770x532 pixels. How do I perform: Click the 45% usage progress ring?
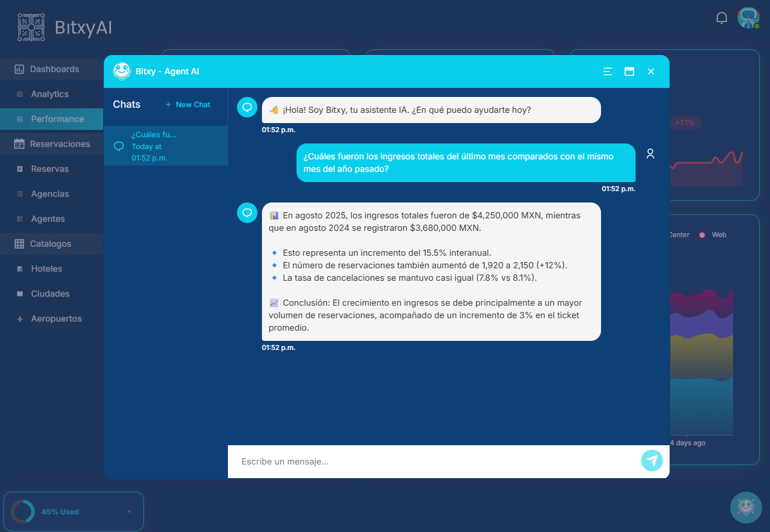pyautogui.click(x=23, y=512)
